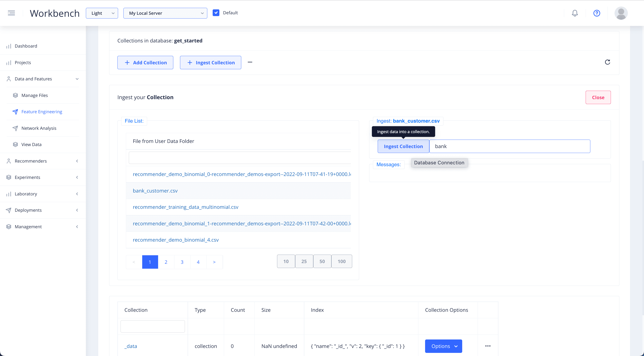Click bank_customer.csv file link

click(x=155, y=191)
